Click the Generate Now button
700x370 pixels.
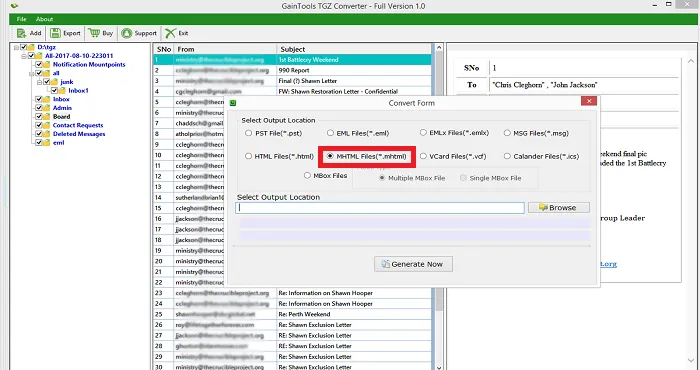tap(413, 264)
